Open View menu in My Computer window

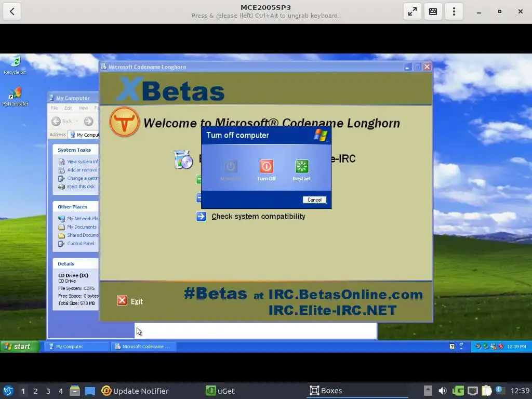[x=83, y=108]
